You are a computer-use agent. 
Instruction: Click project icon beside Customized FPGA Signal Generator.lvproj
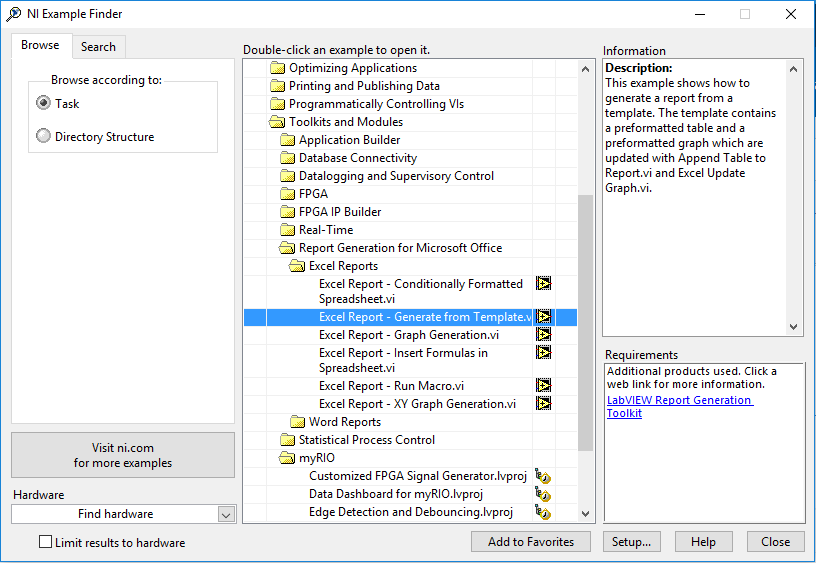[x=543, y=476]
